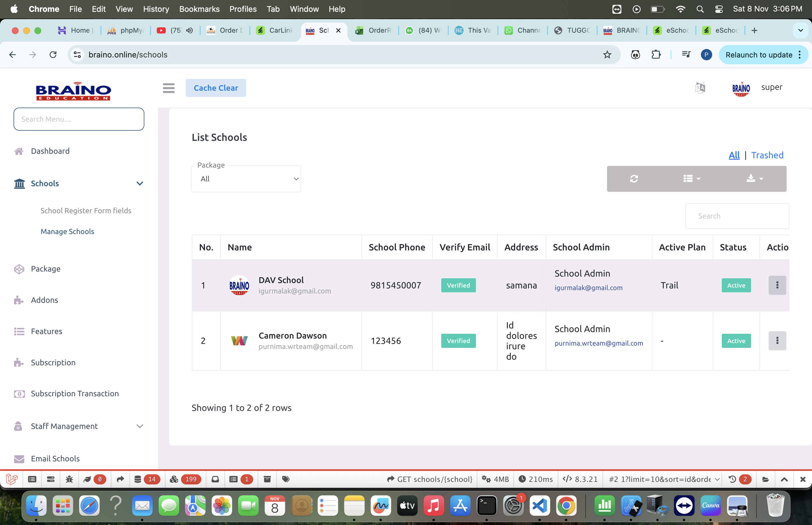812x525 pixels.
Task: Open actions menu for Cameron Dawson row
Action: (x=777, y=341)
